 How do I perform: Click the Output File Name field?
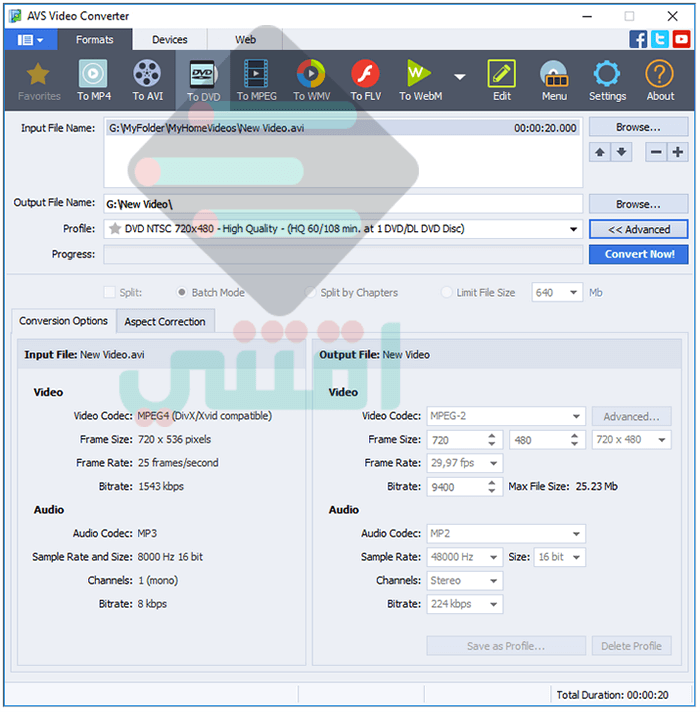(343, 204)
